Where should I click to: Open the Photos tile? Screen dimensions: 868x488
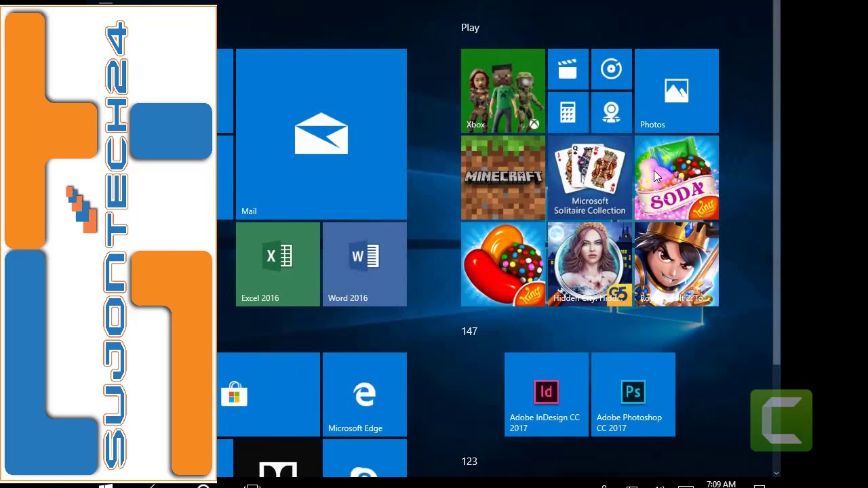tap(677, 91)
